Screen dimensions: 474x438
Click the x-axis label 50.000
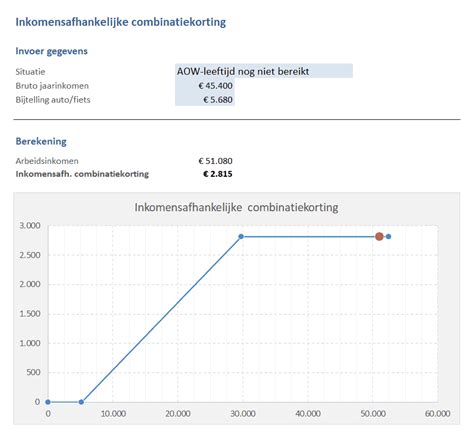click(373, 414)
